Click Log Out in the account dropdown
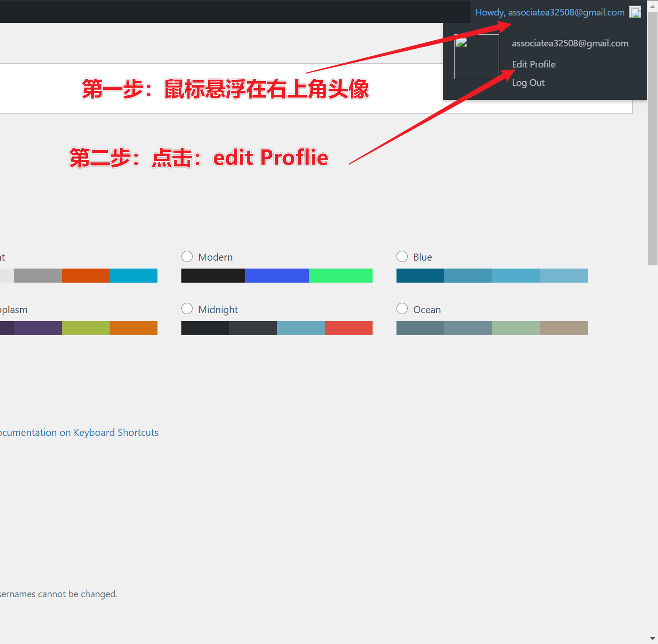This screenshot has height=644, width=658. [528, 82]
